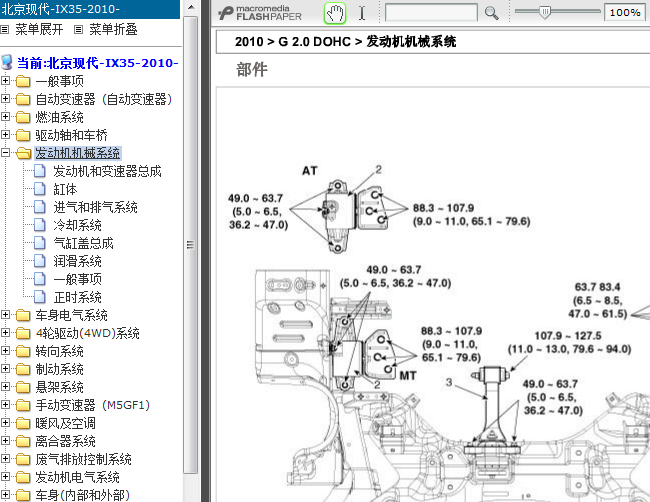The image size is (650, 502).
Task: Expand the 手动变速器 (M5GF1) tree node
Action: (x=5, y=405)
